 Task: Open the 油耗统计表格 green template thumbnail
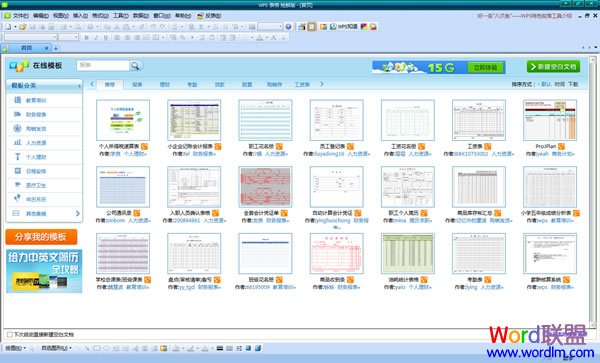click(408, 254)
